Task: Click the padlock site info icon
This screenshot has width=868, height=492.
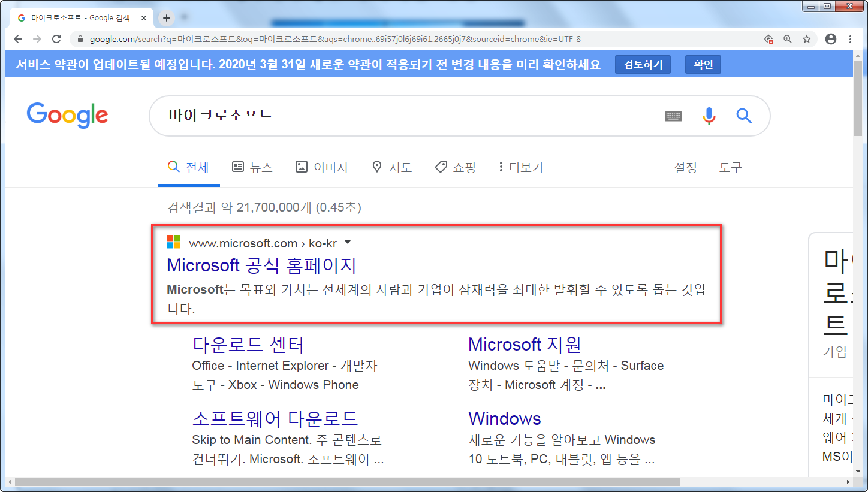Action: point(80,39)
